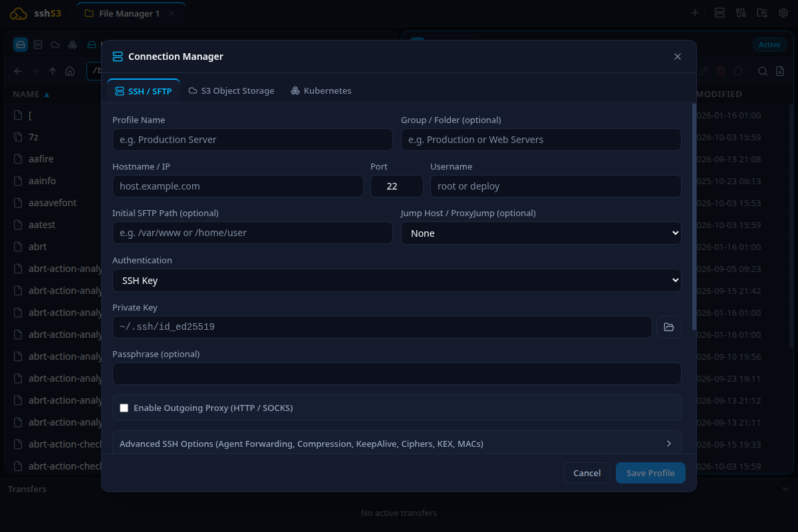Viewport: 798px width, 532px height.
Task: Close the Connection Manager dialog
Action: 678,57
